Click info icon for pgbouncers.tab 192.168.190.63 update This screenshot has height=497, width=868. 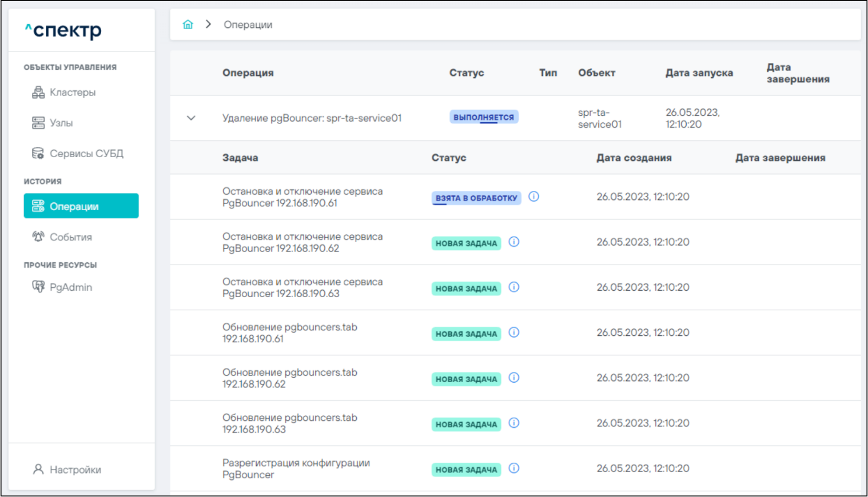pyautogui.click(x=514, y=423)
